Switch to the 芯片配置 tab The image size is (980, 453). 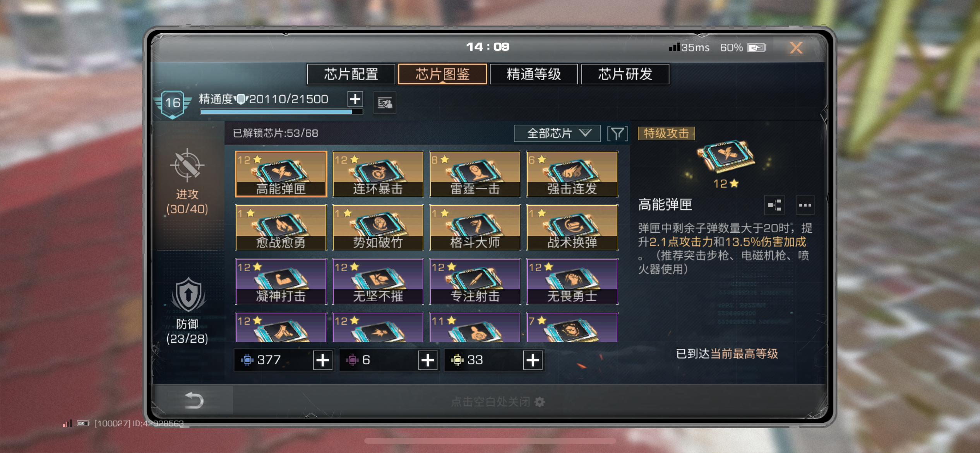[x=351, y=74]
